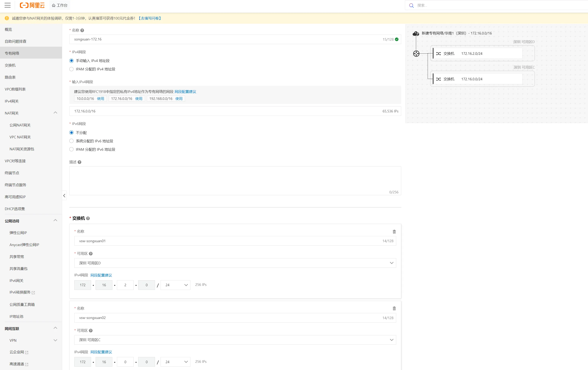
Task: Select 系统分配的 IPv6 地址段 radio option
Action: pos(72,141)
